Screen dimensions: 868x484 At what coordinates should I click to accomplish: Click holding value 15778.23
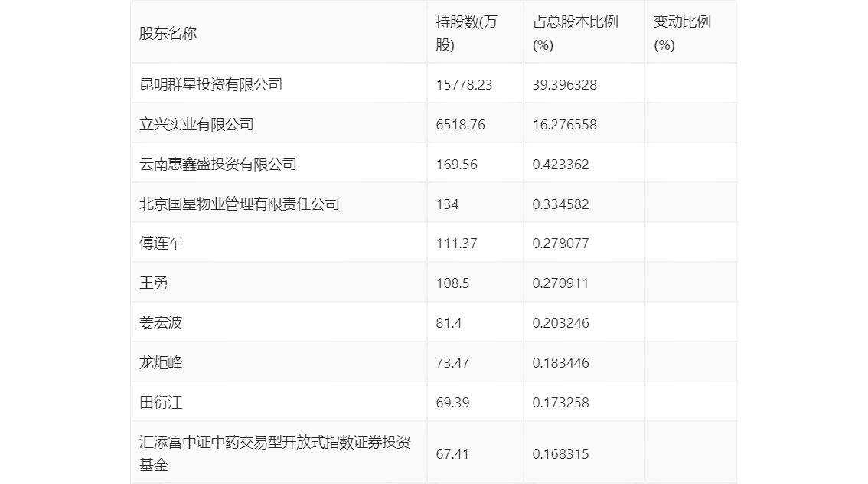point(464,85)
